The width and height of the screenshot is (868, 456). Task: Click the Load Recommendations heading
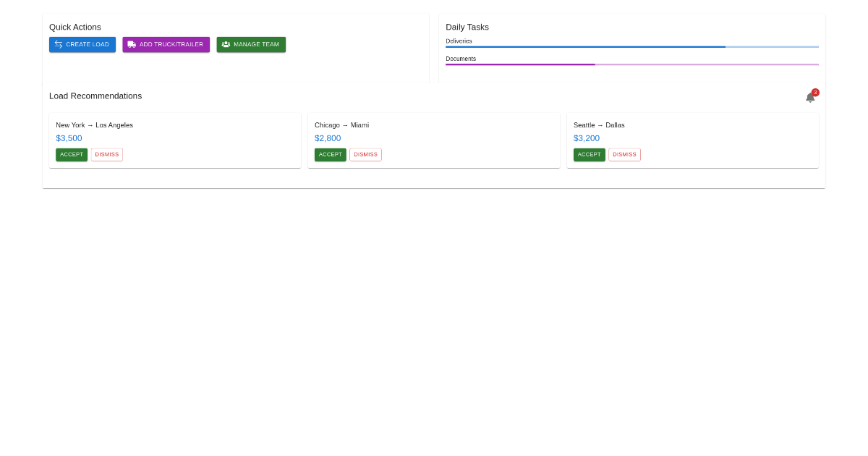[x=95, y=96]
